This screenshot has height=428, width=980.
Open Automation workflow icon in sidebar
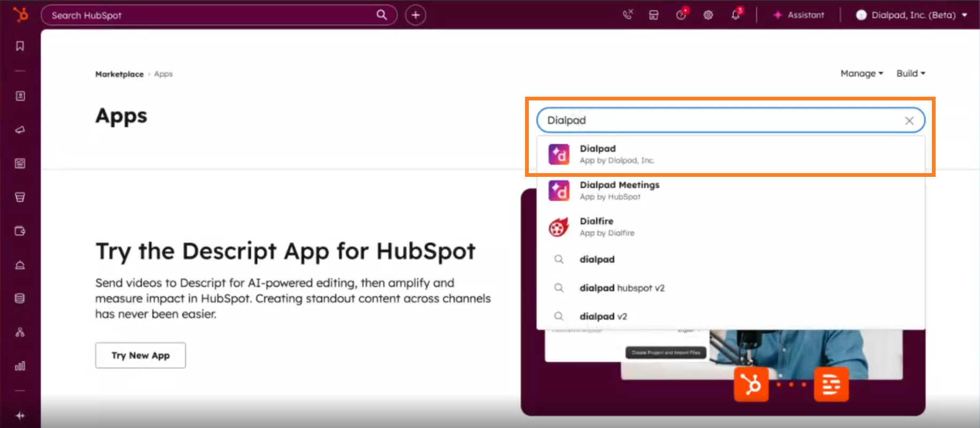pyautogui.click(x=20, y=332)
